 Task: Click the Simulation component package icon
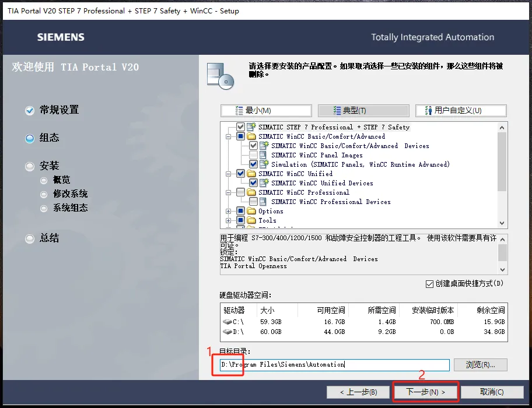coord(264,164)
